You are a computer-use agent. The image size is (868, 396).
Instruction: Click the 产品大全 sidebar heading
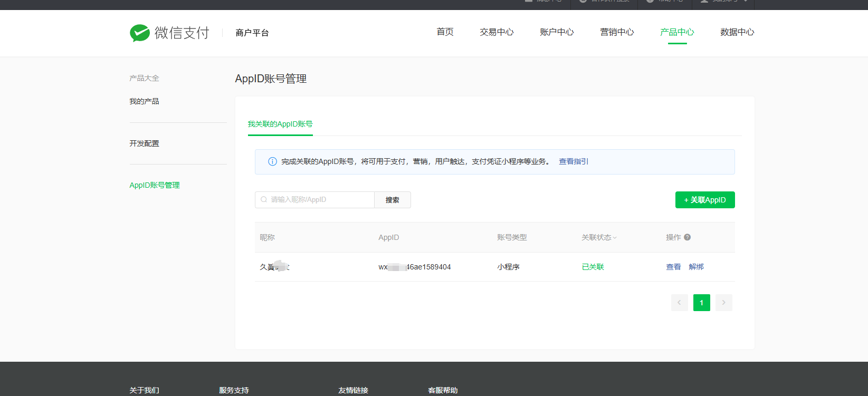pos(144,78)
